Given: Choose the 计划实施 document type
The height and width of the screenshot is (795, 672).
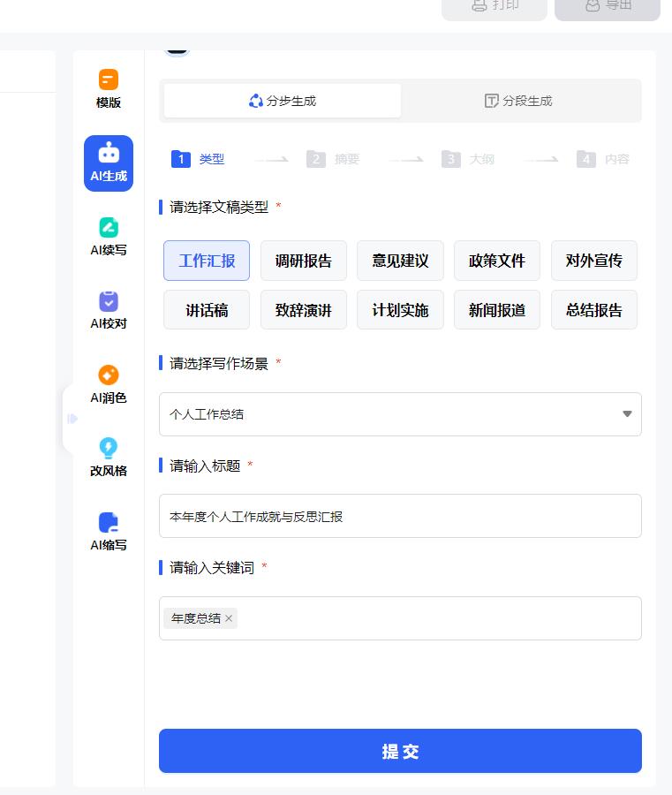Looking at the screenshot, I should coord(400,310).
